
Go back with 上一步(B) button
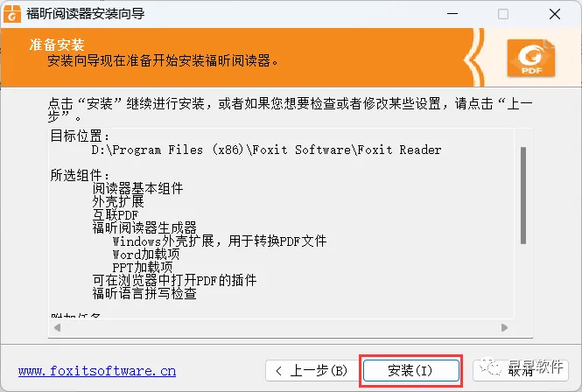[312, 370]
